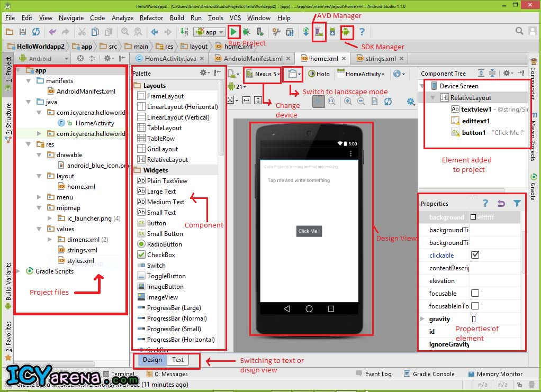Select button1 in the Component Tree
The height and width of the screenshot is (392, 541).
coord(473,132)
